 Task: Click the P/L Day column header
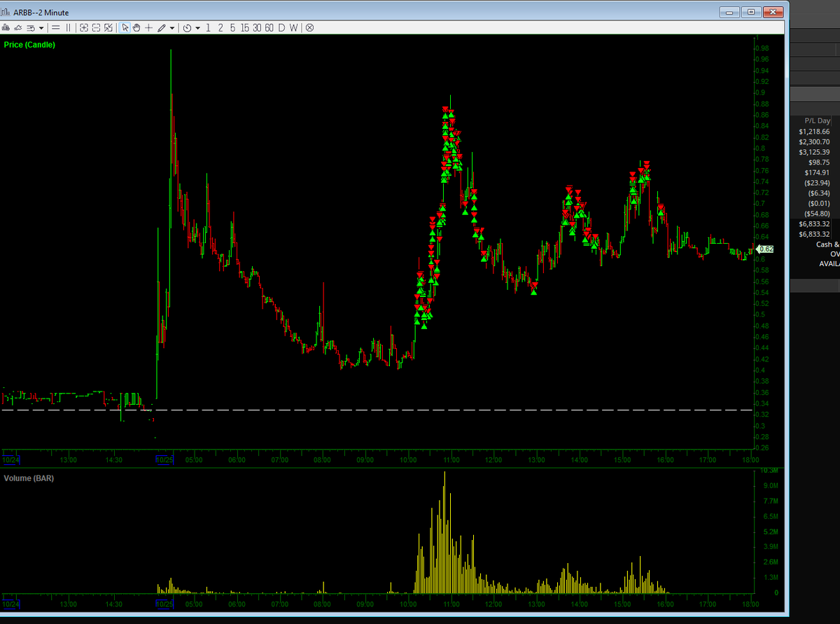[x=817, y=121]
